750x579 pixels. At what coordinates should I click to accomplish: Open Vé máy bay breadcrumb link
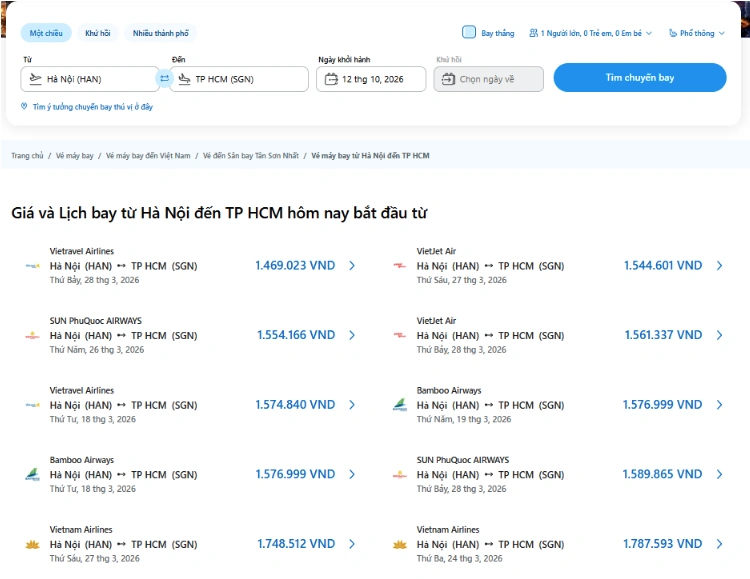click(75, 156)
